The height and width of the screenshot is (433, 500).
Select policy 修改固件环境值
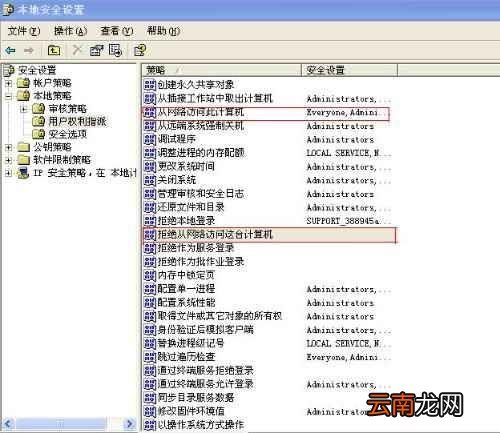coord(191,411)
